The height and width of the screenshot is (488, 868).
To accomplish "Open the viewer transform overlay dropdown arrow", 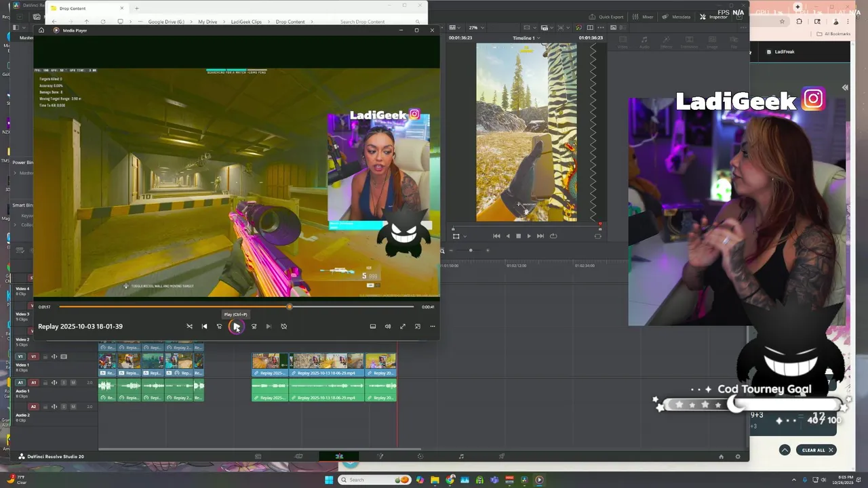I will tap(465, 237).
